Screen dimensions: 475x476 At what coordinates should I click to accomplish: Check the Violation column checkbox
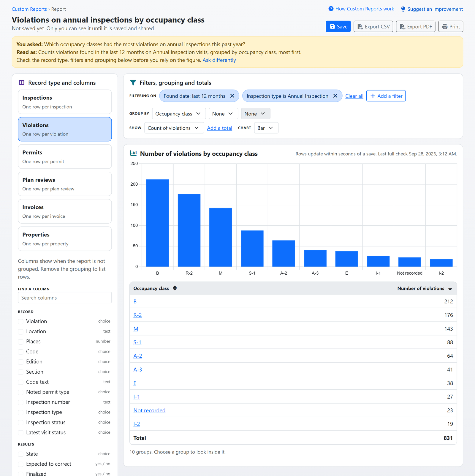(x=21, y=321)
